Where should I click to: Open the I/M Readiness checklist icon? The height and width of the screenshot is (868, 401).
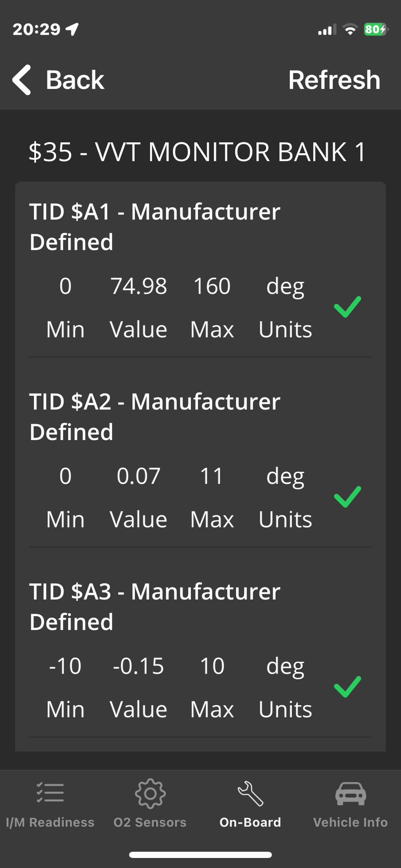pos(50,793)
